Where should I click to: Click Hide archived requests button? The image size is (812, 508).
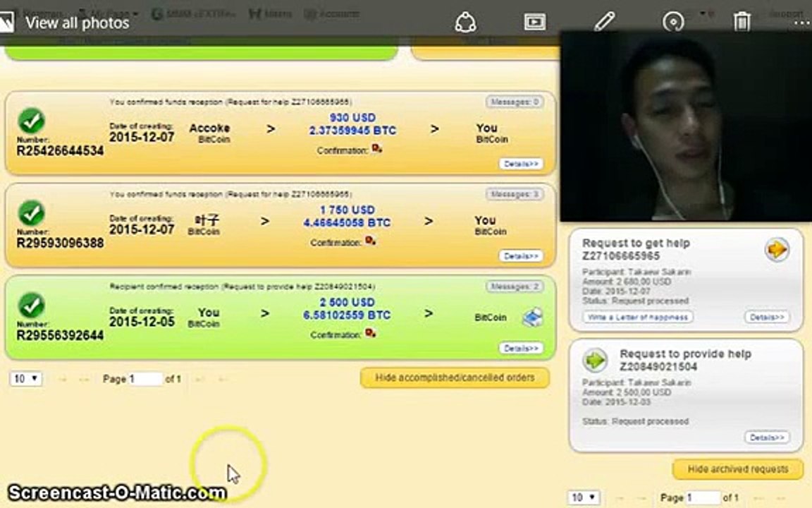click(x=738, y=469)
